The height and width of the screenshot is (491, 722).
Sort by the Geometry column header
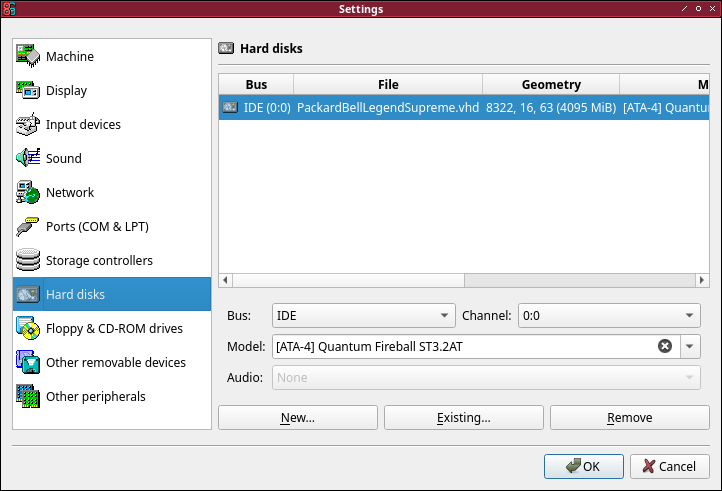coord(551,84)
